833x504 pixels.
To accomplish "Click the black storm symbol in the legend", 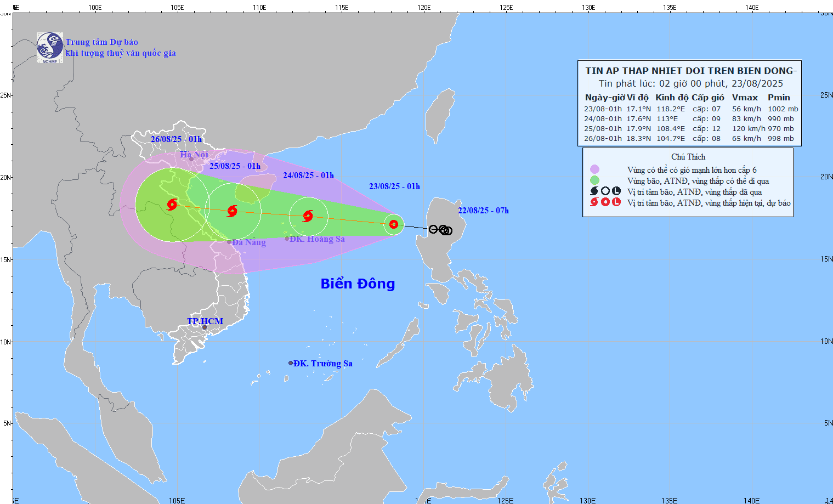I will [x=594, y=191].
